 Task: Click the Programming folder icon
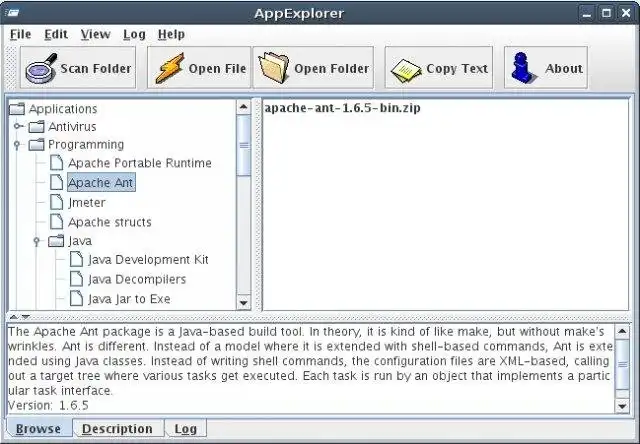point(36,144)
